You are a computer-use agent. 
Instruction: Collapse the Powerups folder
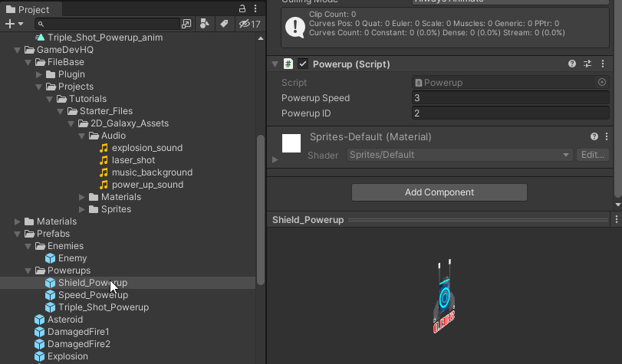coord(28,271)
